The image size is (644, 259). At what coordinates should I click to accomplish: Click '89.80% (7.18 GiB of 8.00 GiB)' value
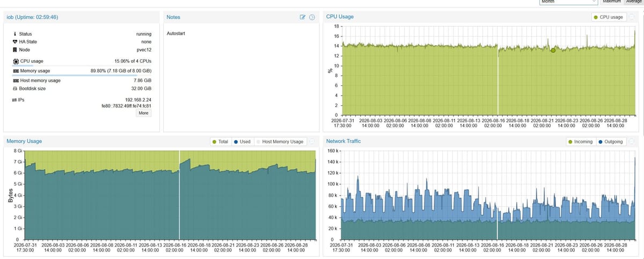click(121, 71)
